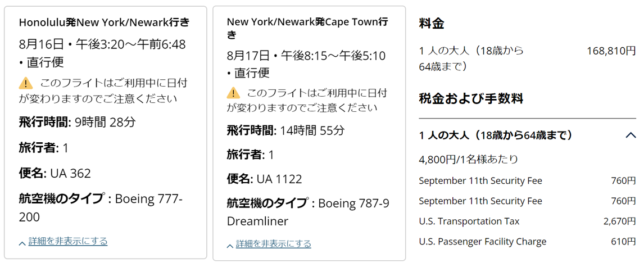Viewport: 644px width, 267px height.
Task: Click amount 610円
Action: [x=623, y=242]
